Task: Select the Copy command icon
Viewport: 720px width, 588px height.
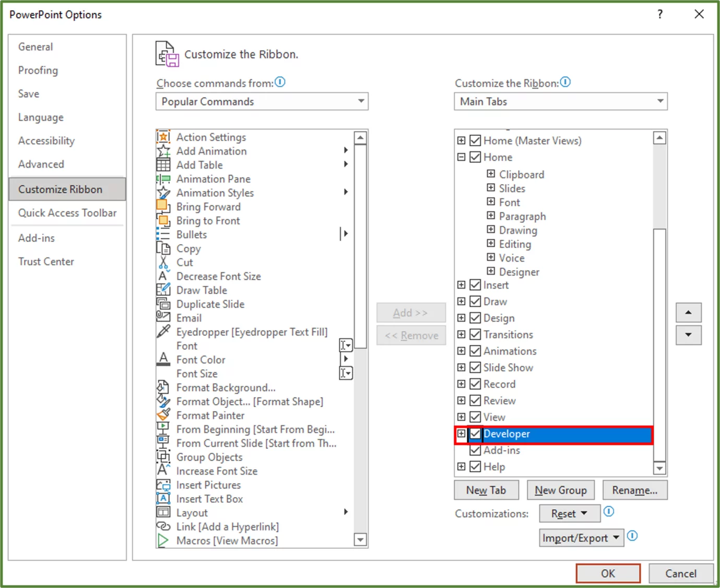Action: pyautogui.click(x=163, y=248)
